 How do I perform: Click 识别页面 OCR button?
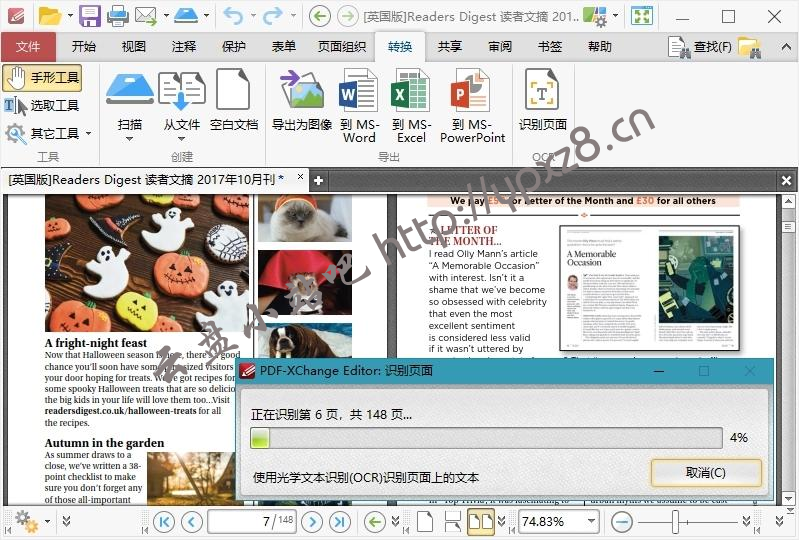tap(543, 100)
